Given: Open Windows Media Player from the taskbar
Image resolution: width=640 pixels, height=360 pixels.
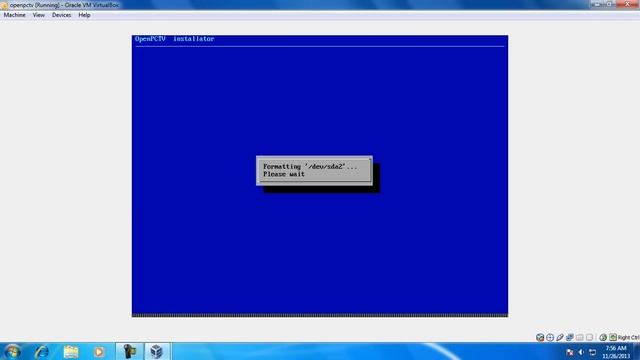Looking at the screenshot, I should click(99, 351).
